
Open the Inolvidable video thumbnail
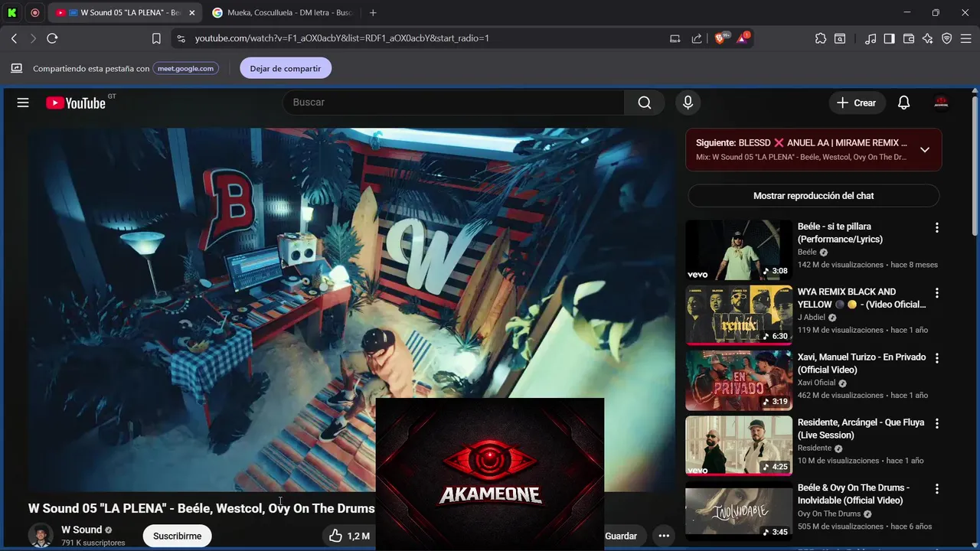pos(738,510)
